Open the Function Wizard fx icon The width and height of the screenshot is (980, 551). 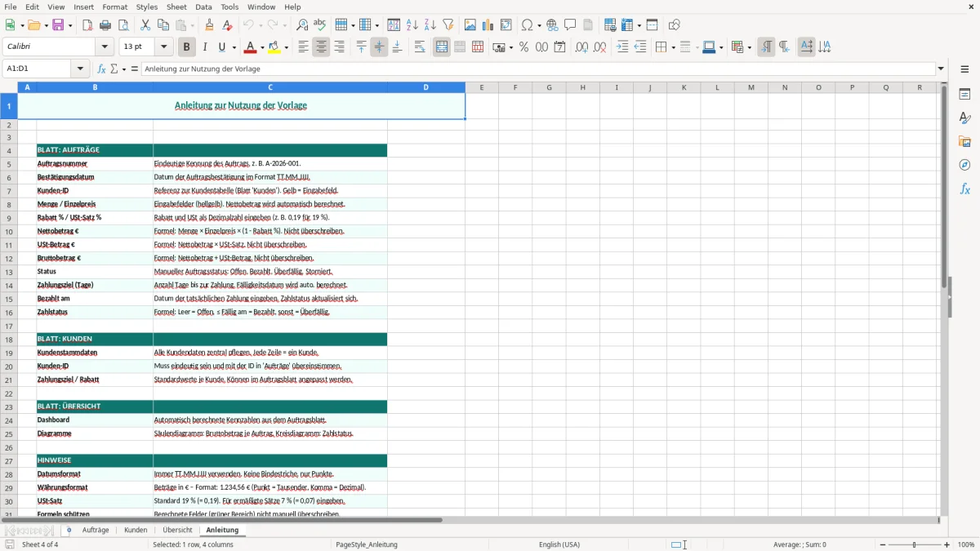tap(102, 69)
